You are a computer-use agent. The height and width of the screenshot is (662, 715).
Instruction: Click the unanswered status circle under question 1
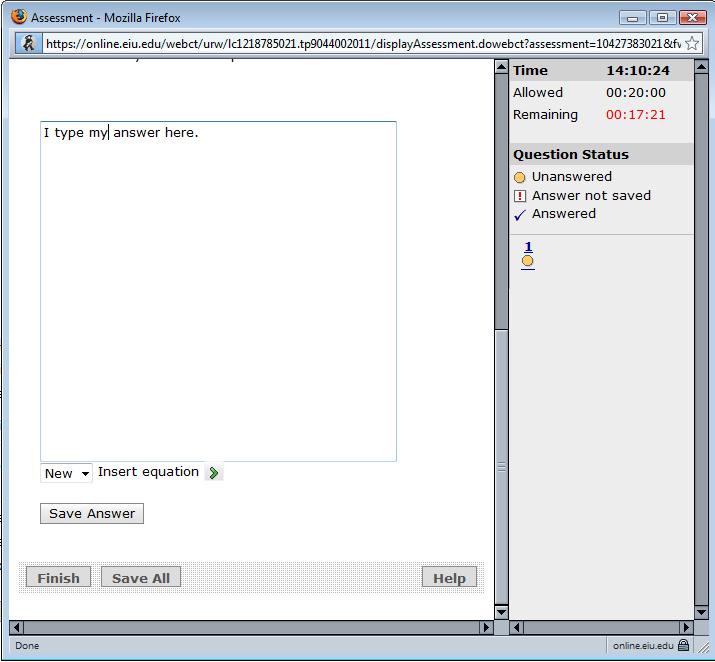[528, 262]
